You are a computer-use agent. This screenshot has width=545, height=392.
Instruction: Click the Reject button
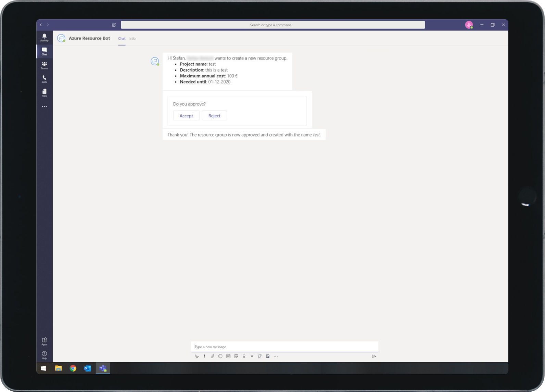pos(214,116)
